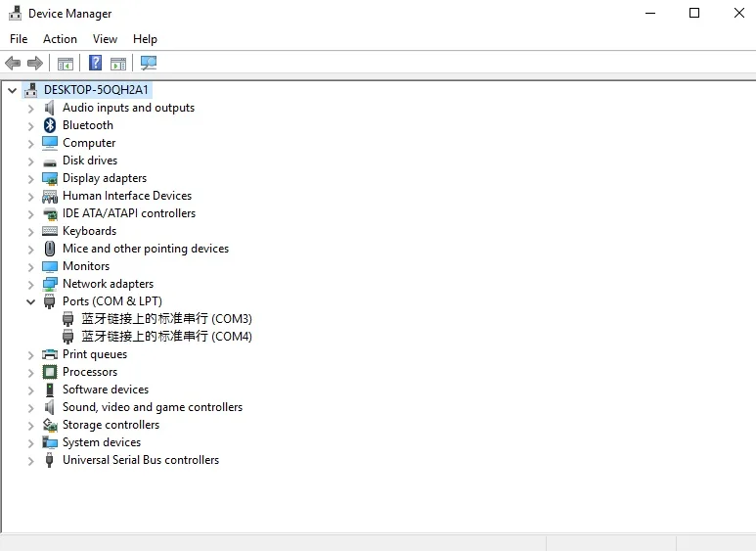The height and width of the screenshot is (551, 756).
Task: Select the Storage controllers label
Action: point(111,425)
